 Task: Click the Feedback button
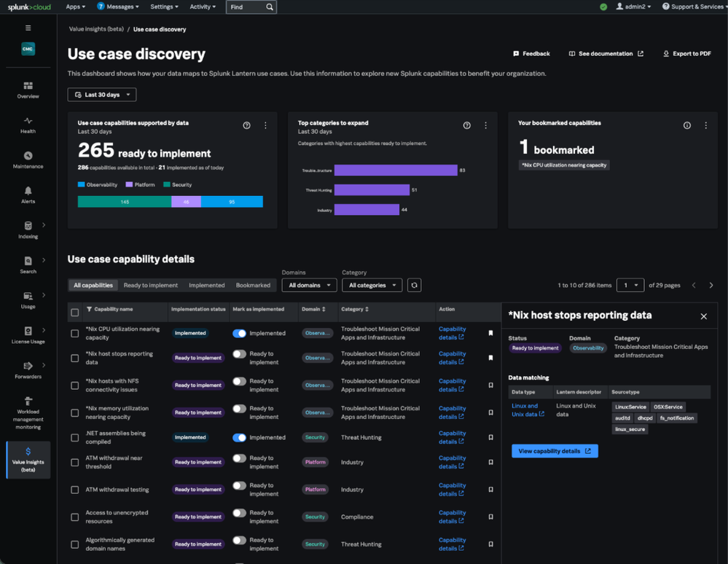531,54
